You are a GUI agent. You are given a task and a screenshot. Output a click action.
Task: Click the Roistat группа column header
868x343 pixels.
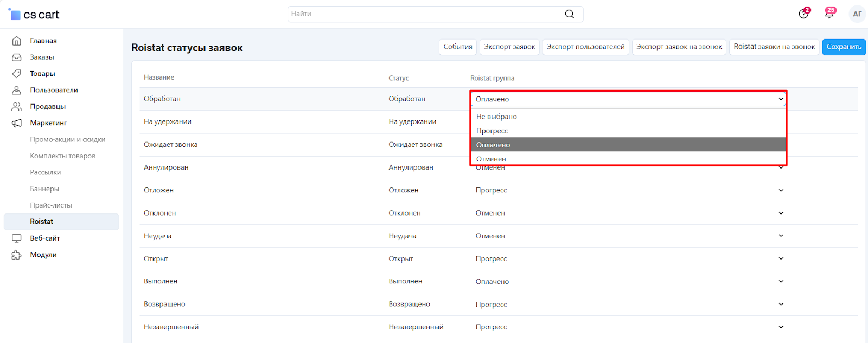click(x=492, y=78)
